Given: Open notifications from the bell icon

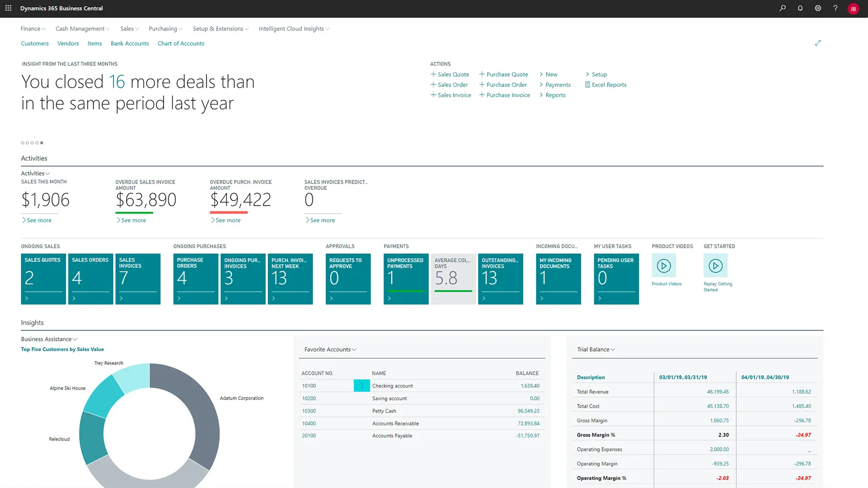Looking at the screenshot, I should pyautogui.click(x=800, y=8).
